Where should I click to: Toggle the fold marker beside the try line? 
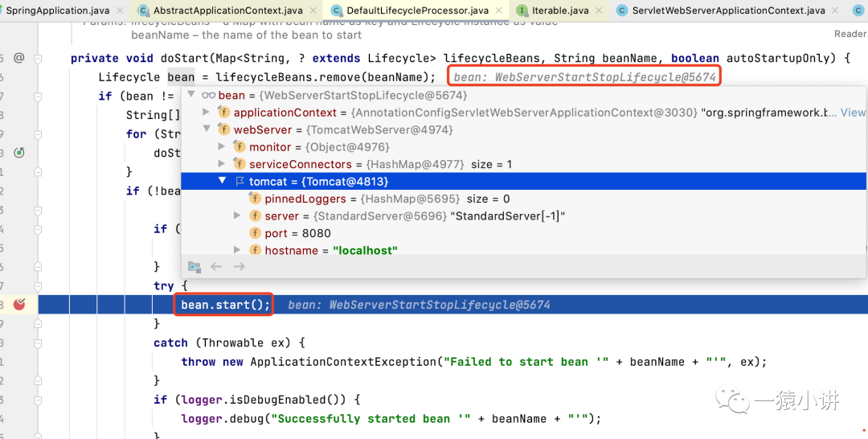tap(38, 285)
